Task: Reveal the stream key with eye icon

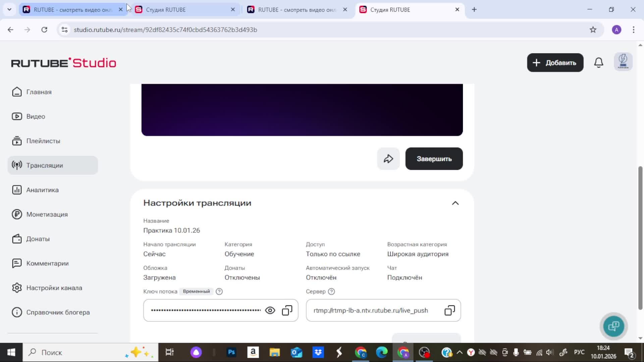Action: [270, 310]
